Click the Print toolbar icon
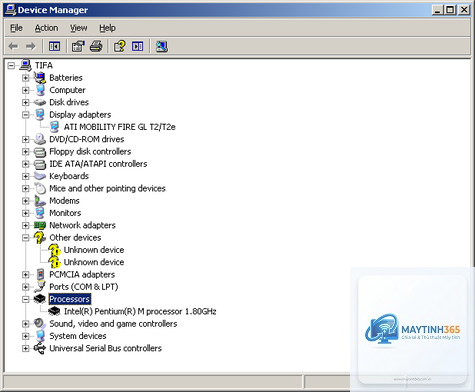 point(96,46)
